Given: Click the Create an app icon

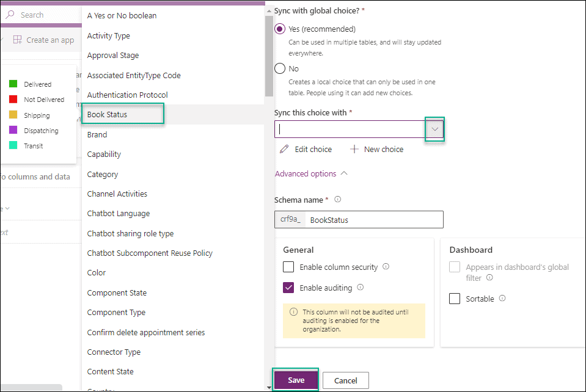Looking at the screenshot, I should (17, 40).
